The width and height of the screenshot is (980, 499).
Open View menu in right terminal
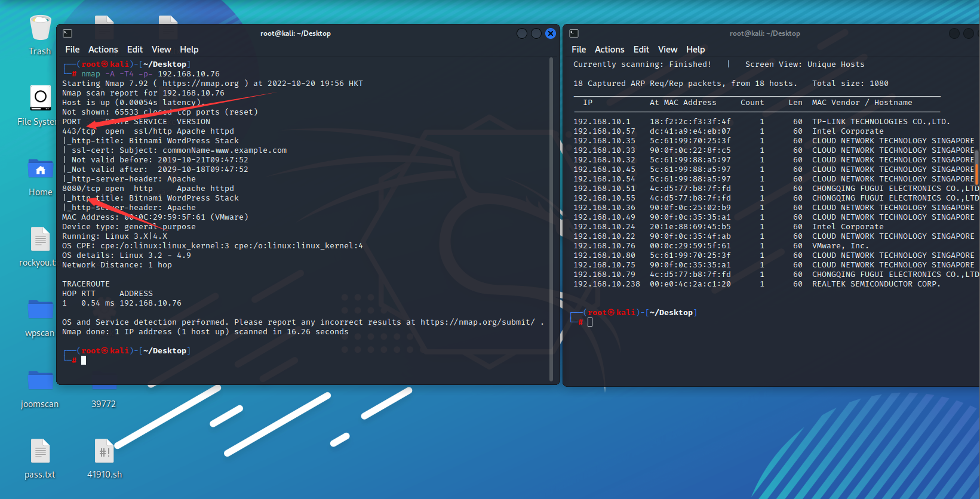coord(668,50)
